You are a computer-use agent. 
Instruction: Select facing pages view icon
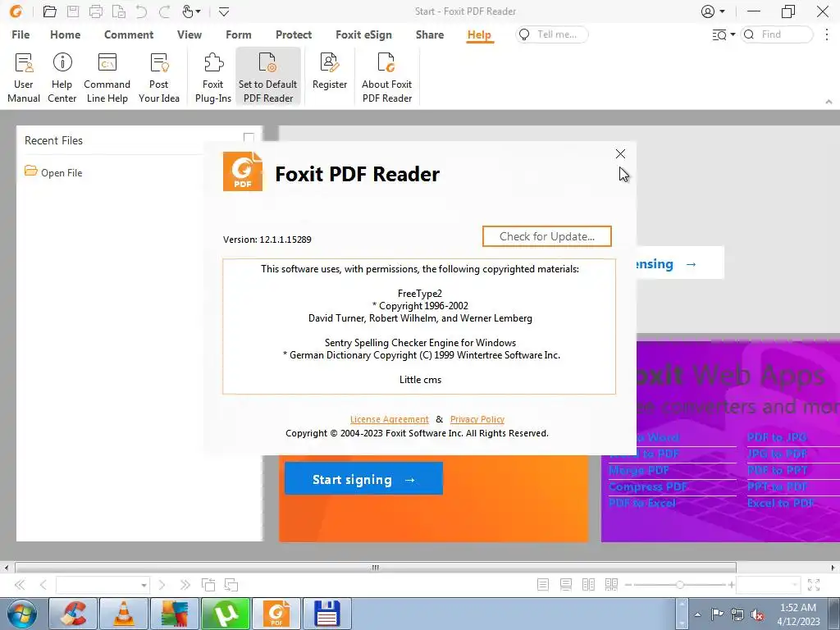tap(588, 584)
